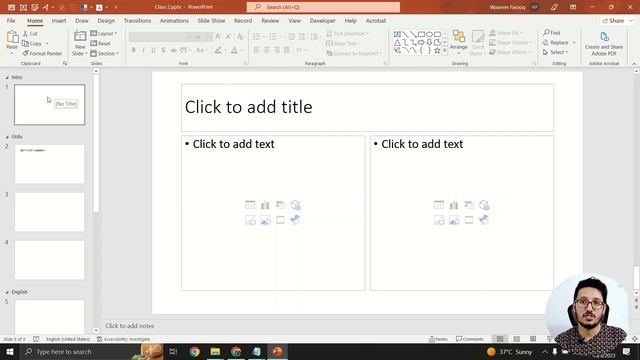Switch to the Slide Show tab

click(211, 20)
